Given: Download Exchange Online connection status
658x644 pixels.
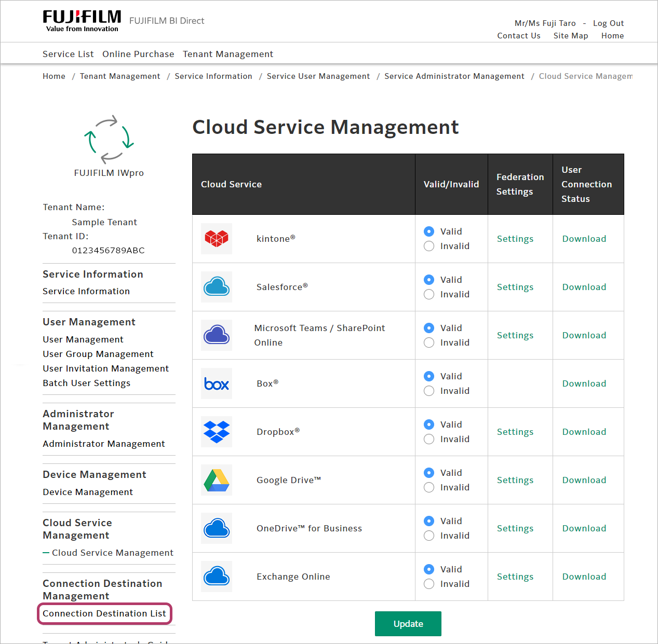Looking at the screenshot, I should (584, 577).
